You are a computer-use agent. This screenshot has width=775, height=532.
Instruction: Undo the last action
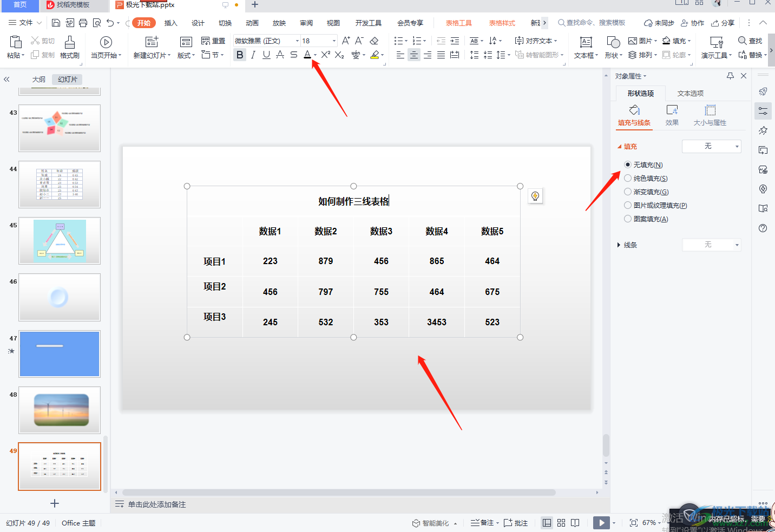110,23
